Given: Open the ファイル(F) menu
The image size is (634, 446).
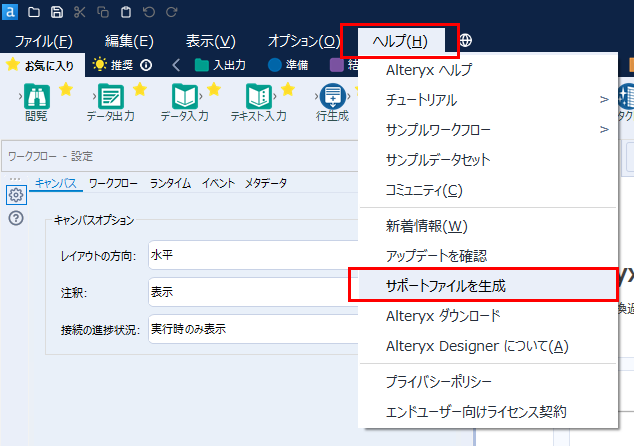Looking at the screenshot, I should tap(43, 41).
